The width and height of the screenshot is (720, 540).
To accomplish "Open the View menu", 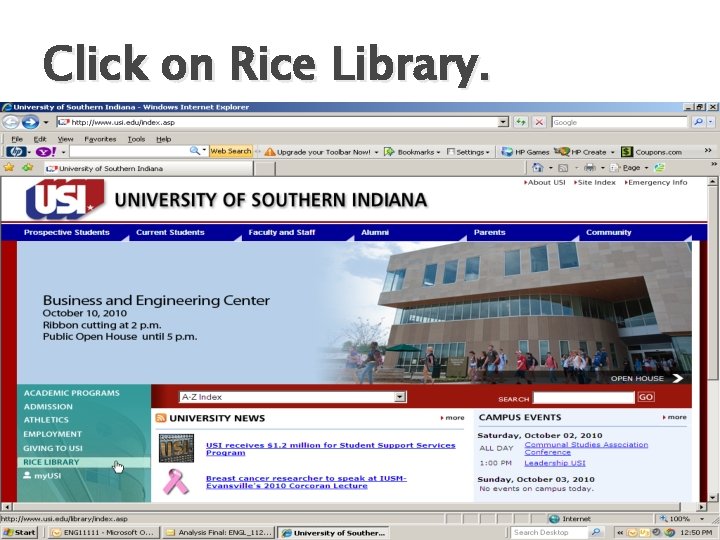I will point(65,139).
